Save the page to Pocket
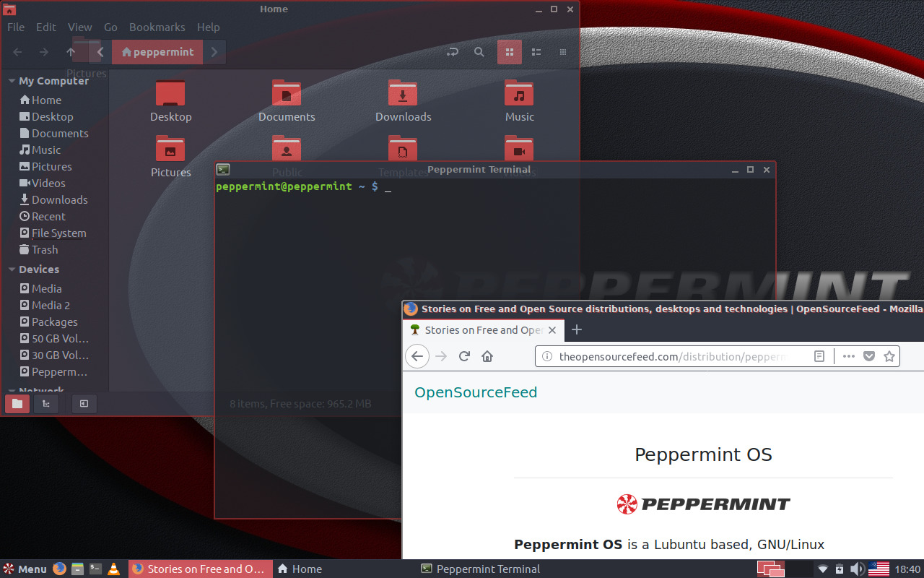This screenshot has width=924, height=578. click(x=868, y=356)
